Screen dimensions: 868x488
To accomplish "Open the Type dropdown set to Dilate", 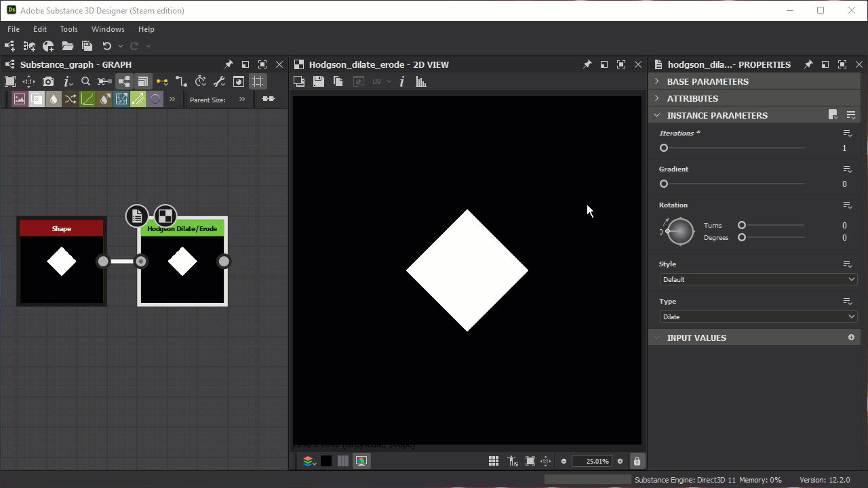I will (x=758, y=317).
